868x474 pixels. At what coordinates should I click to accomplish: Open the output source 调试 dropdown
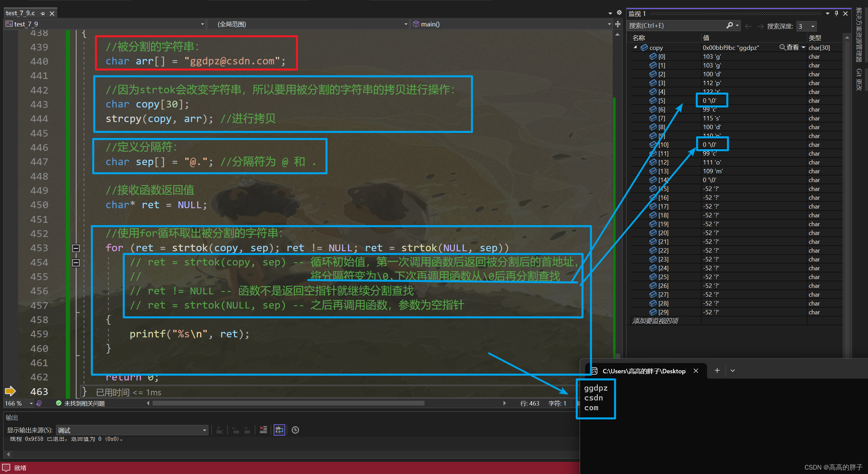pos(204,430)
